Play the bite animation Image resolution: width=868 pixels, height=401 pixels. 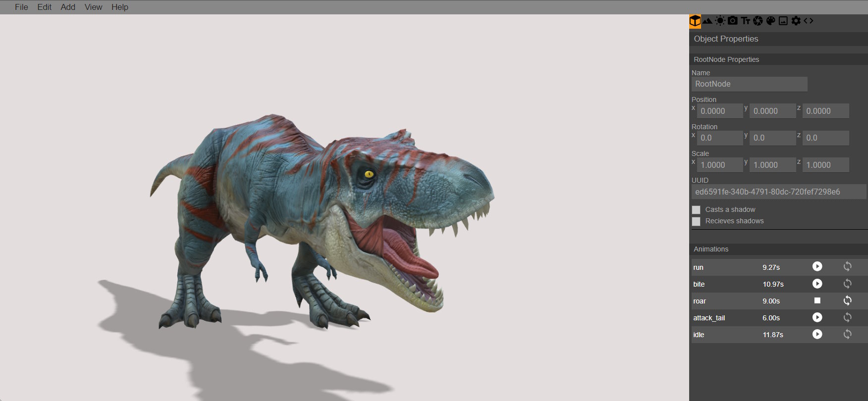click(817, 284)
